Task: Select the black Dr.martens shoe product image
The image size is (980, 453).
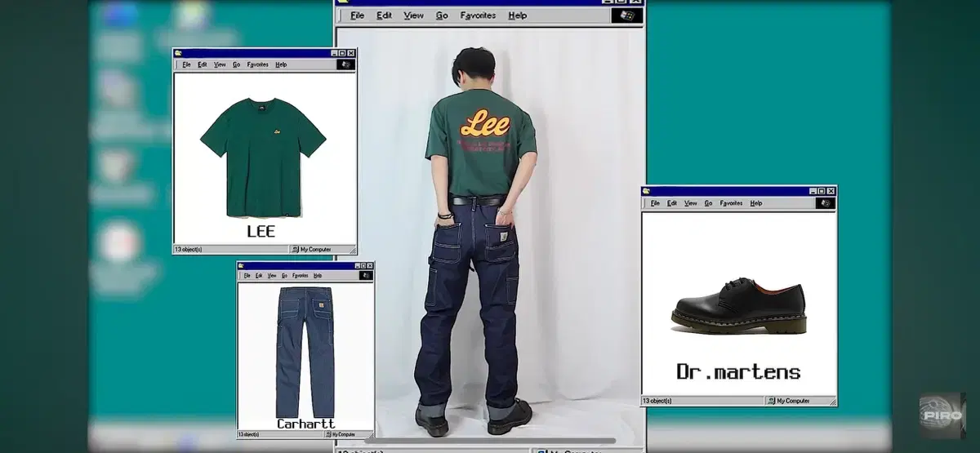Action: 738,304
